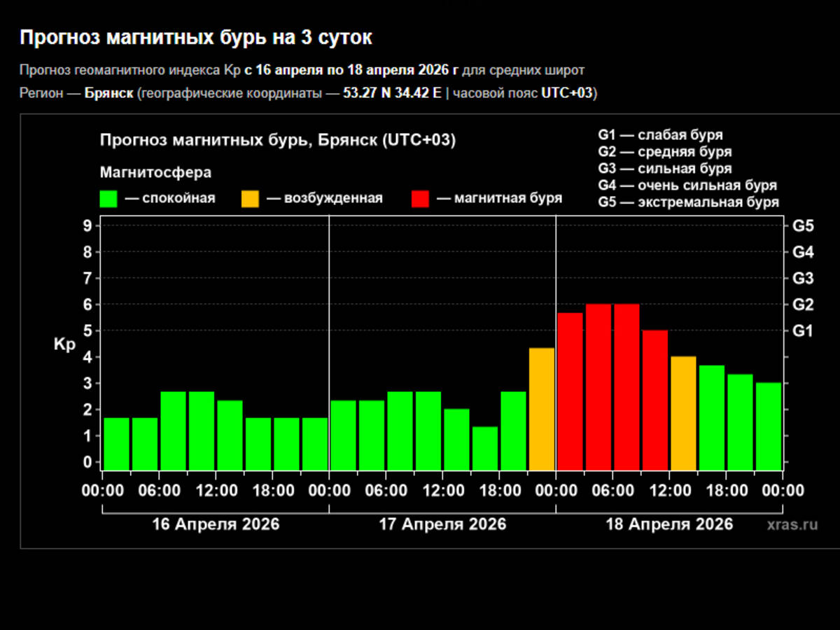The image size is (840, 630).
Task: Click the red 'магнитная буря' legend swatch
Action: [420, 199]
